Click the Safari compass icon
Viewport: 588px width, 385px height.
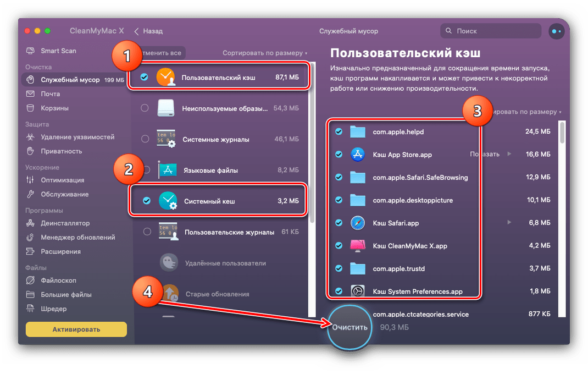coord(358,223)
